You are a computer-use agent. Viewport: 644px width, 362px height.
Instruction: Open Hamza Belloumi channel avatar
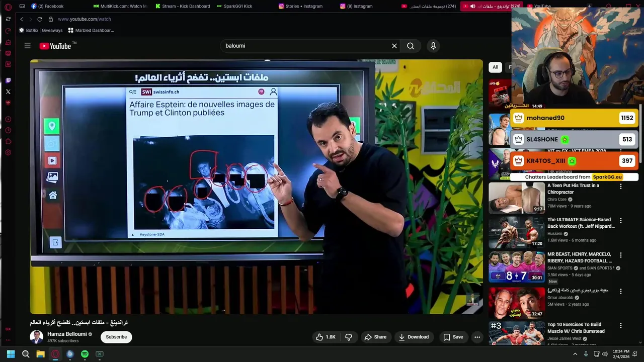pos(36,337)
